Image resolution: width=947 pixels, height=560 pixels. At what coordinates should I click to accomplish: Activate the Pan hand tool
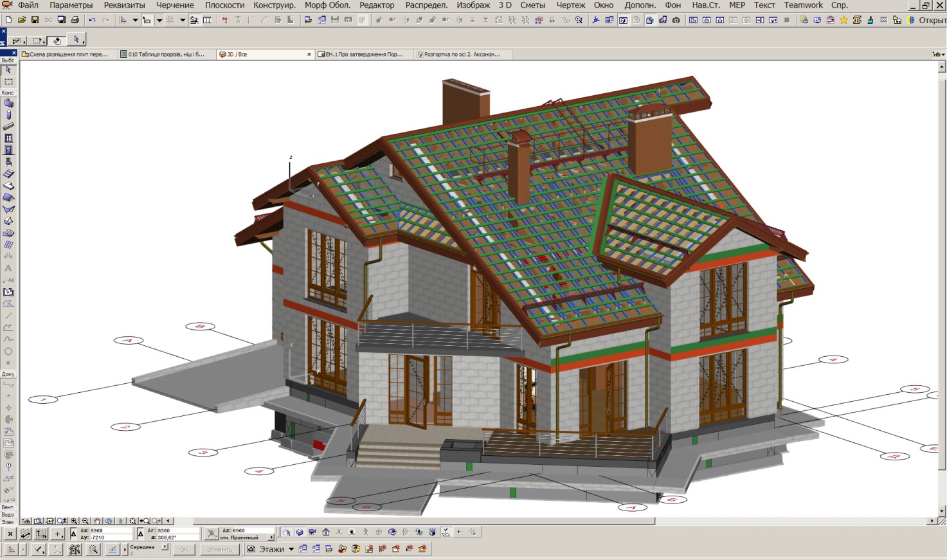97,521
